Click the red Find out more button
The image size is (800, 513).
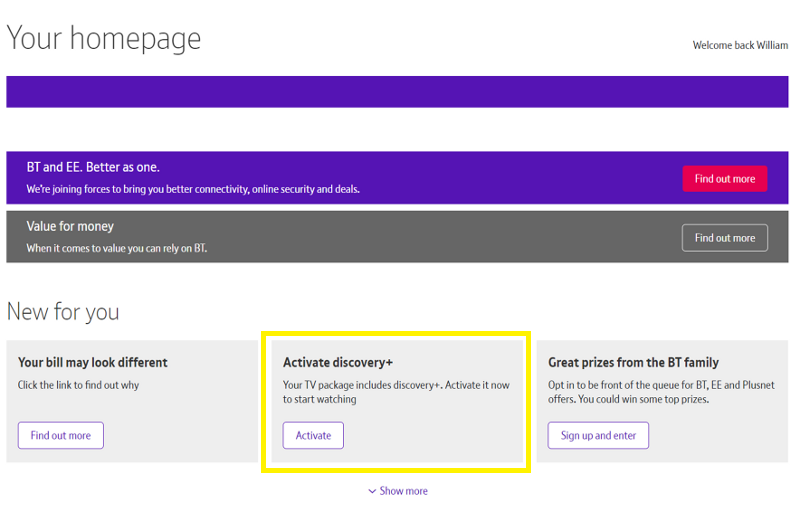click(724, 179)
